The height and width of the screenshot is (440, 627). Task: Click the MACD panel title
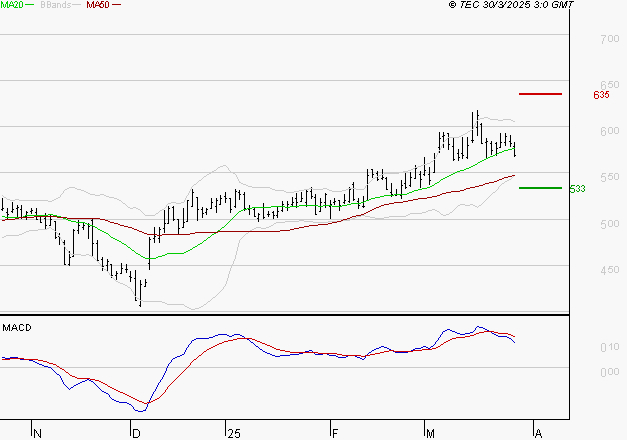[x=17, y=328]
